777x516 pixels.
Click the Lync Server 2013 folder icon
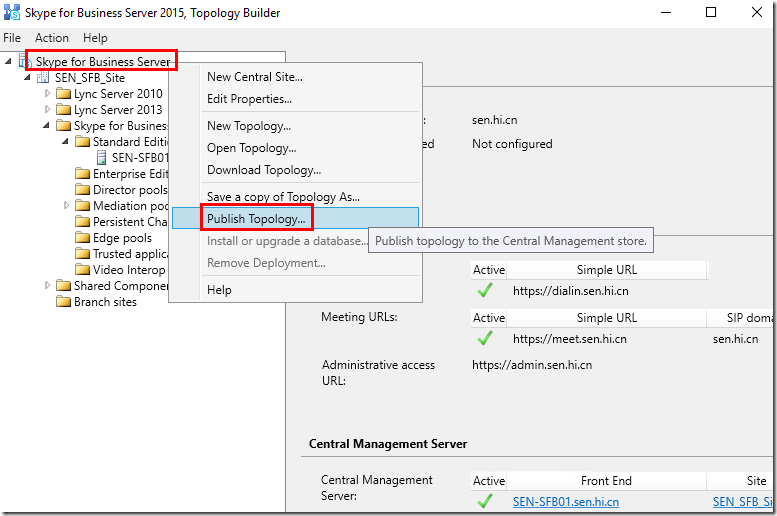pos(63,109)
